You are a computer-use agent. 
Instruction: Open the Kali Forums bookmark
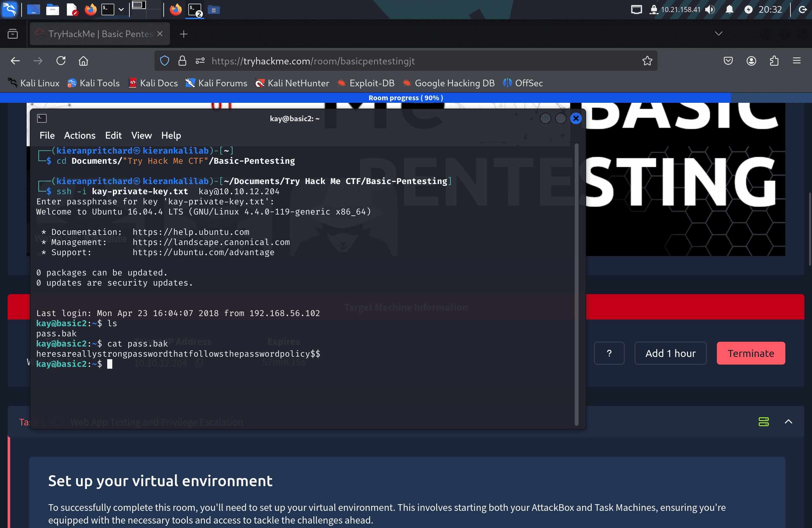(x=216, y=83)
